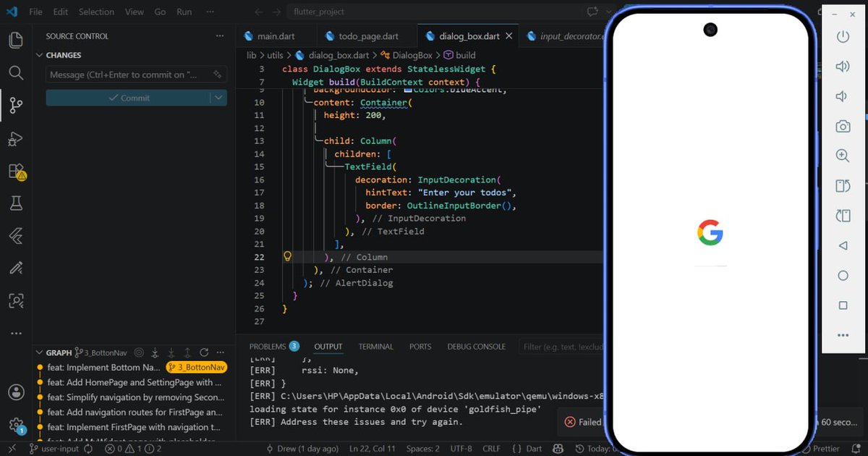Switch to todo_page.dart editor tab
This screenshot has width=868, height=456.
367,36
